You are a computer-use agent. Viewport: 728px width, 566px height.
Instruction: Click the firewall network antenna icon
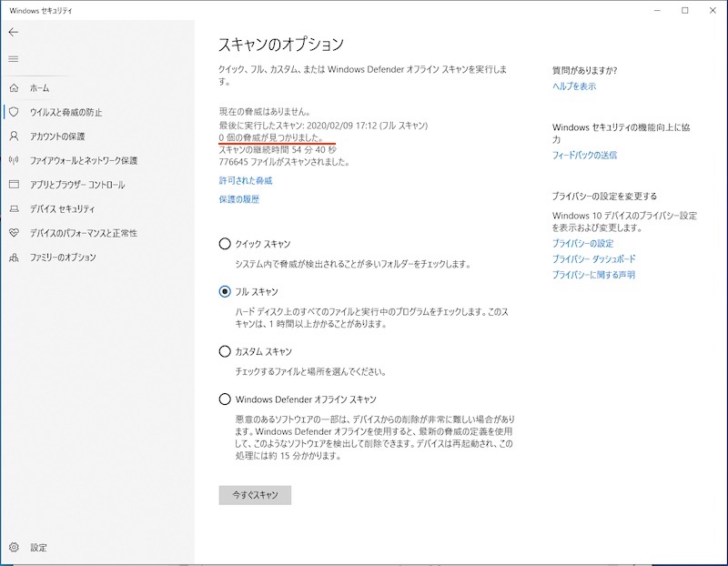click(x=14, y=160)
